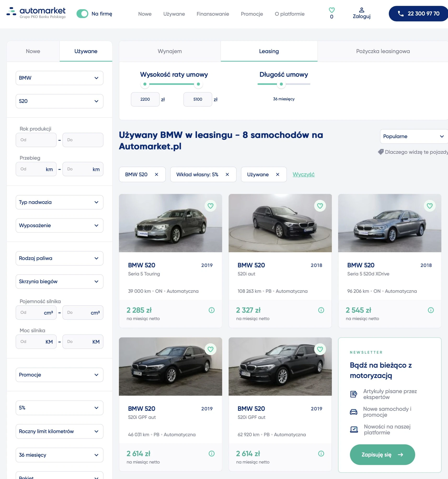Favorite the 46 031 km BMW 520
Viewport: 448px width, 479px height.
(210, 349)
